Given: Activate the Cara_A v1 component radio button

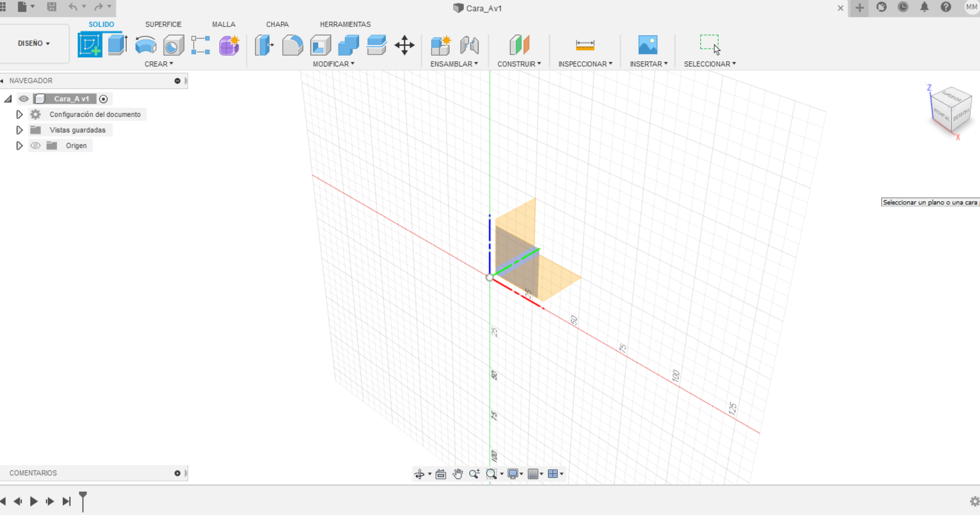Looking at the screenshot, I should point(103,99).
